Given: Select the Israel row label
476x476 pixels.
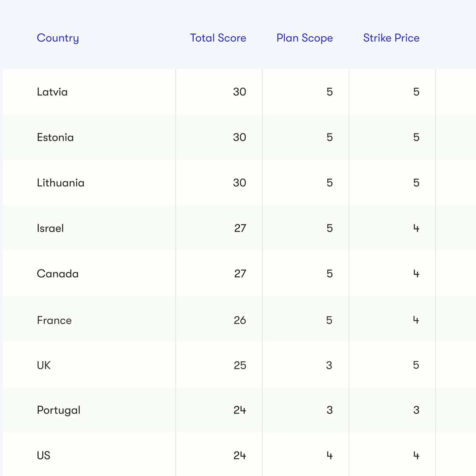Looking at the screenshot, I should click(x=50, y=228).
